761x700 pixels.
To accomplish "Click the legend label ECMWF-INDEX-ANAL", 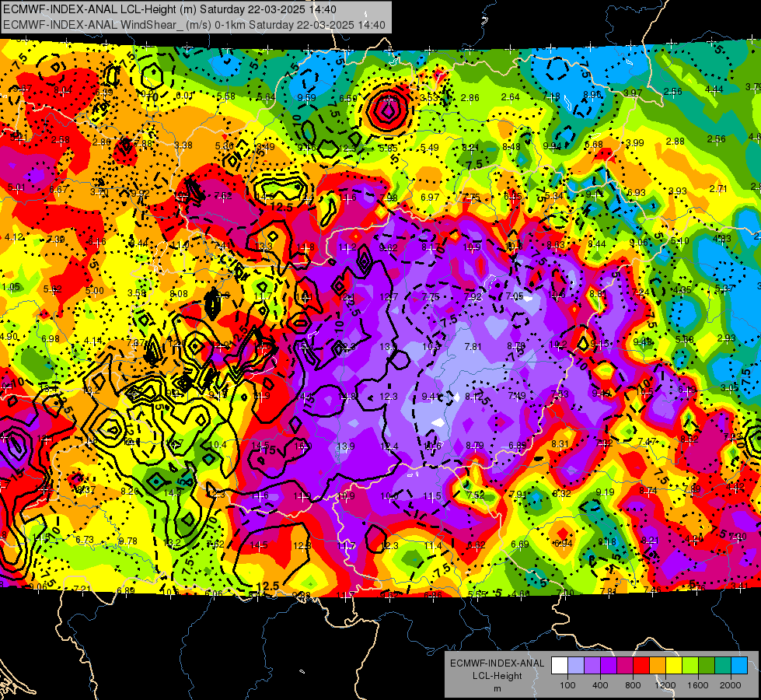I will [497, 663].
